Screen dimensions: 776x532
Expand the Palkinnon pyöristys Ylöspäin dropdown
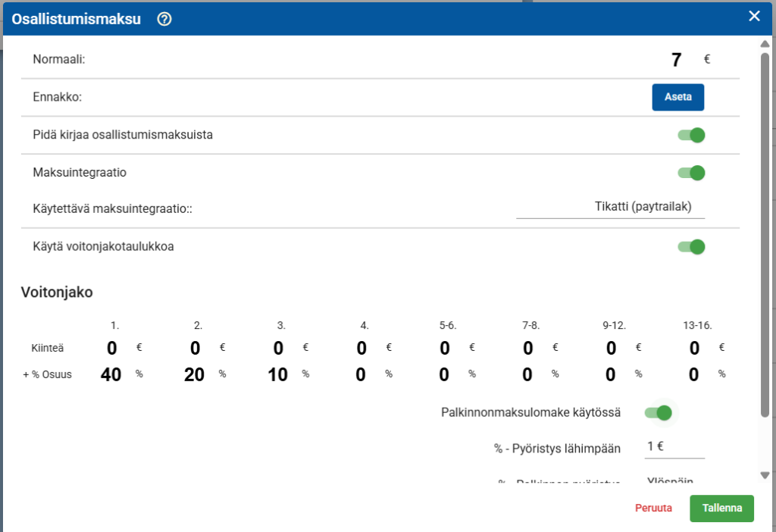[x=674, y=480]
